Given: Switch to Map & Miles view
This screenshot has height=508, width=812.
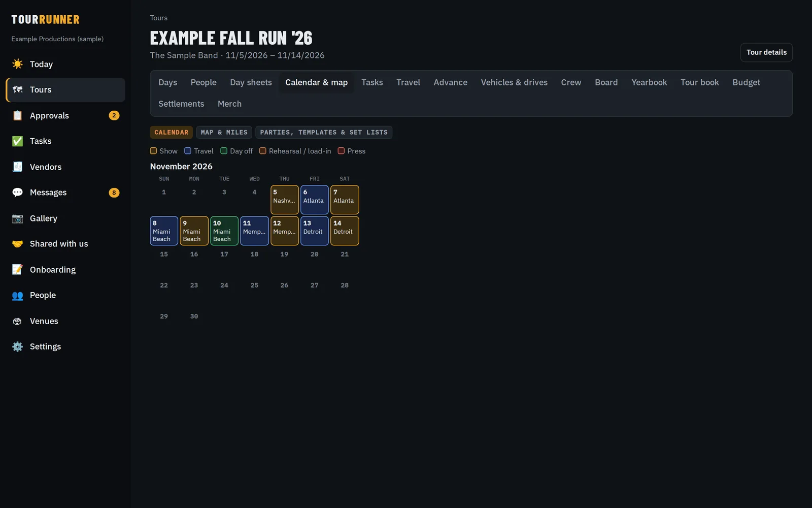Looking at the screenshot, I should [x=224, y=133].
